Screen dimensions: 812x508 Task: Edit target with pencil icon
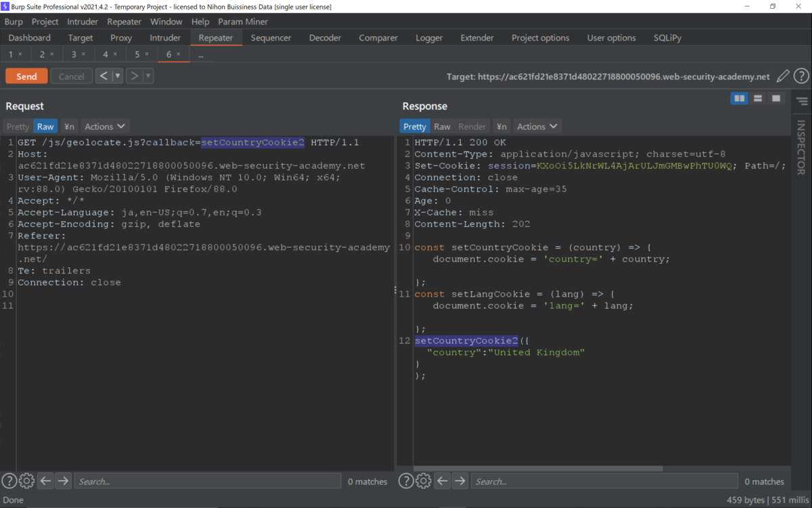(783, 77)
